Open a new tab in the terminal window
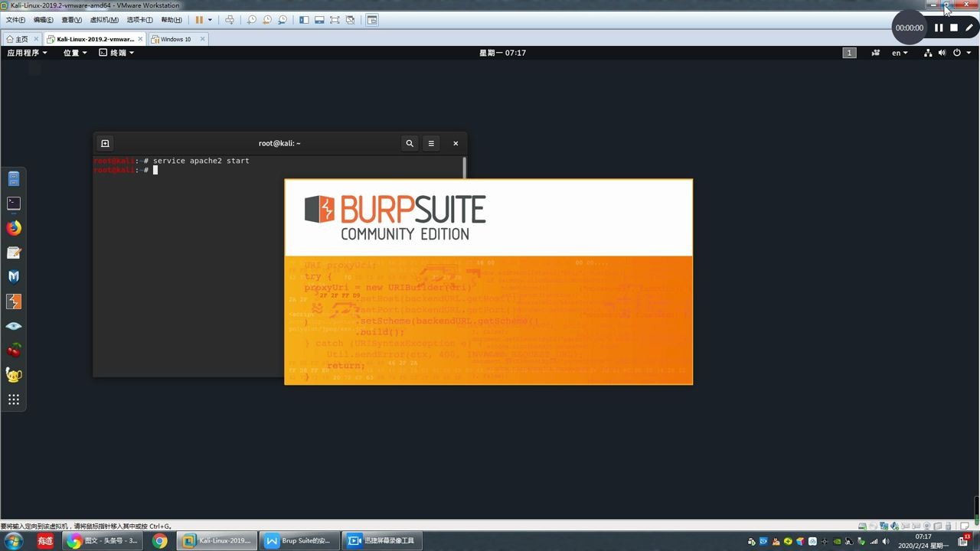This screenshot has height=551, width=980. coord(105,143)
